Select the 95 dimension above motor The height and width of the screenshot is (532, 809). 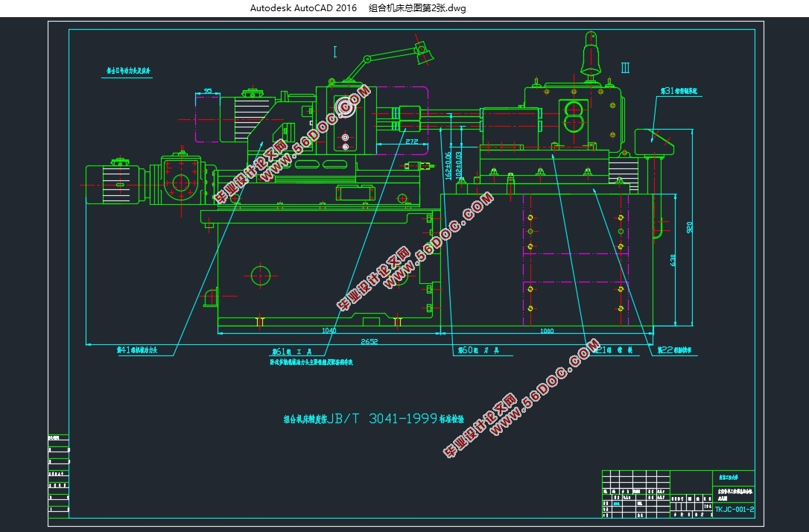click(x=208, y=92)
